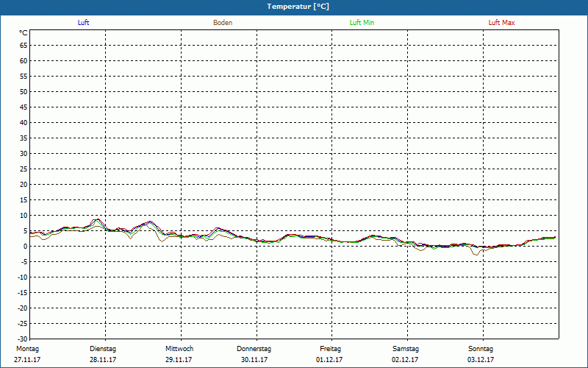
Task: Click the -10 y-axis value
Action: 23,277
